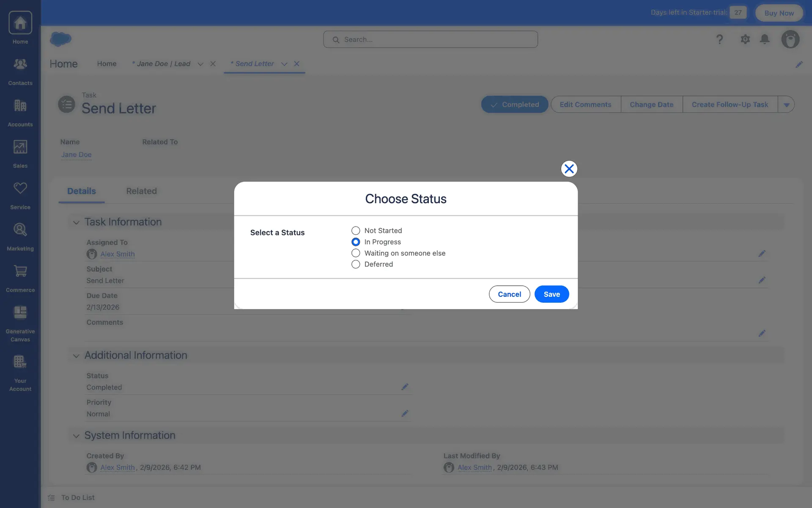Choose Waiting on someone else status
Image resolution: width=812 pixels, height=508 pixels.
356,253
